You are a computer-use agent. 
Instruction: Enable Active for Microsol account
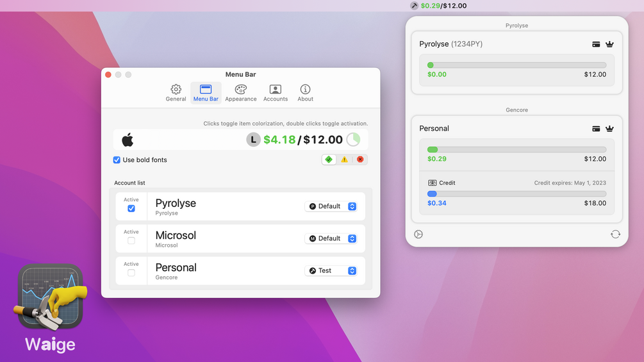coord(131,240)
